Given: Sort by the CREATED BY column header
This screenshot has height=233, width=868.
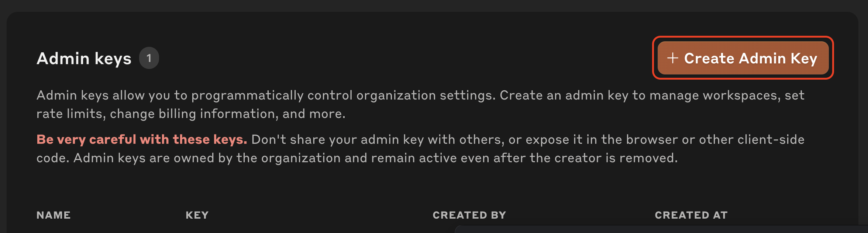Looking at the screenshot, I should point(469,215).
